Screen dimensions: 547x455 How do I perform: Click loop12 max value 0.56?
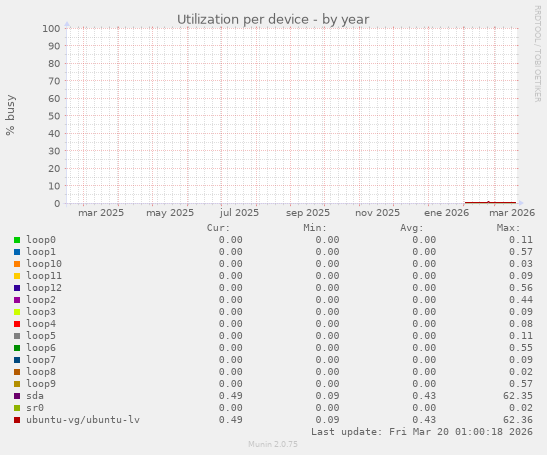point(521,288)
